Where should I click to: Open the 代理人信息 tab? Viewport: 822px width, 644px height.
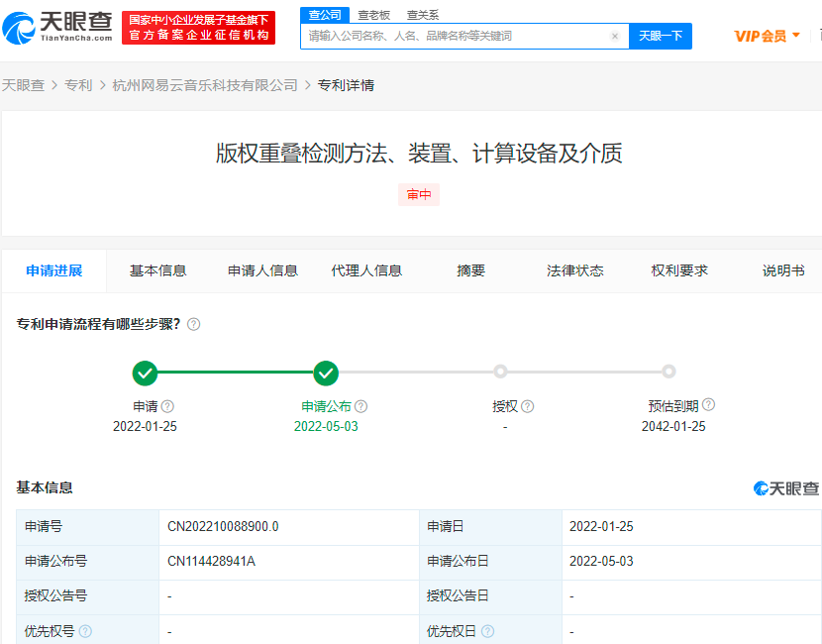[366, 270]
